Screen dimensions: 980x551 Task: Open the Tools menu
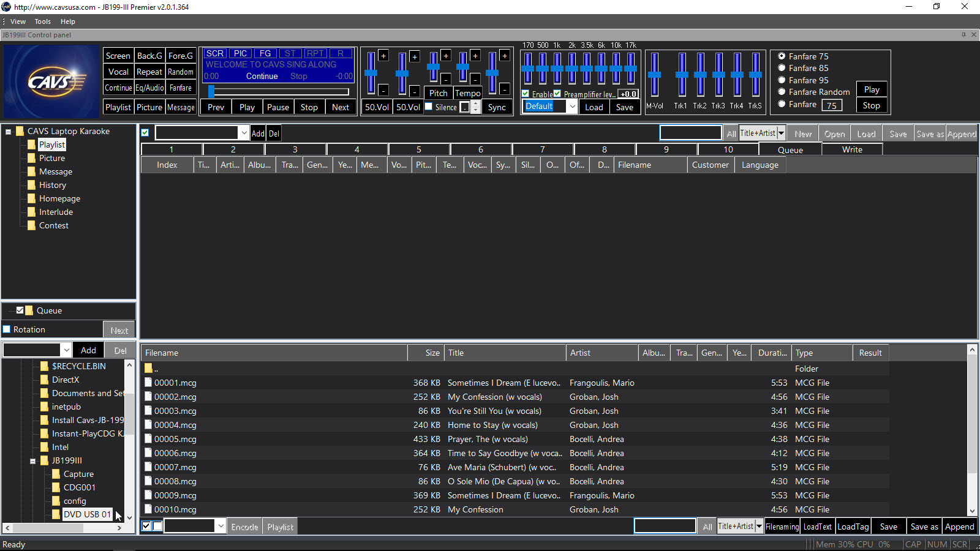pos(43,21)
